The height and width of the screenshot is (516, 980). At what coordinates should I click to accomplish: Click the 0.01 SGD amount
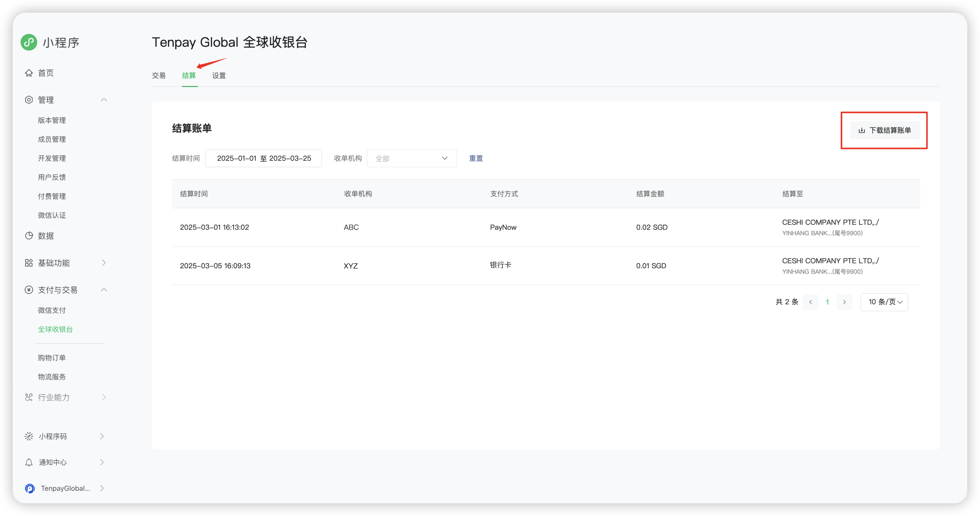(x=651, y=266)
